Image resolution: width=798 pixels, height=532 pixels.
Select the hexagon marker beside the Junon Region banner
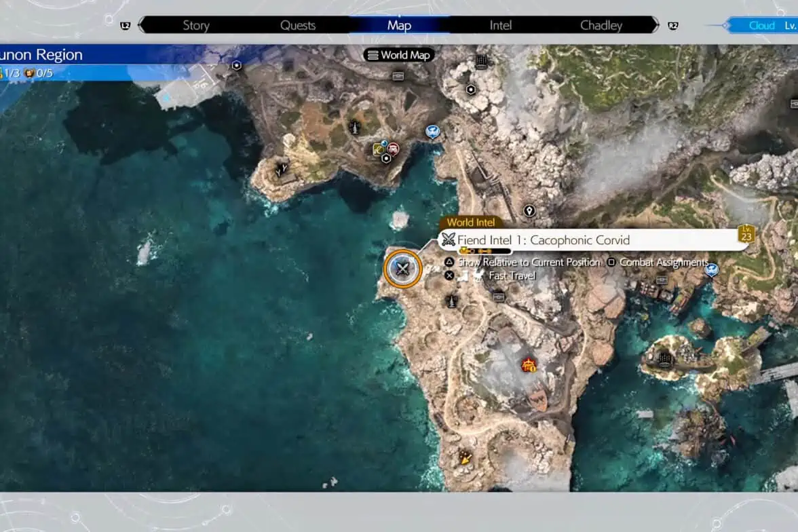tap(237, 65)
